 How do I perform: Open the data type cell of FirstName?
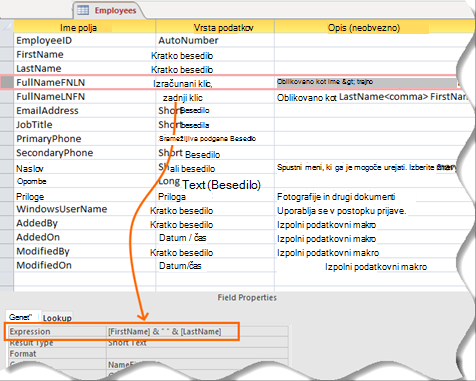215,55
